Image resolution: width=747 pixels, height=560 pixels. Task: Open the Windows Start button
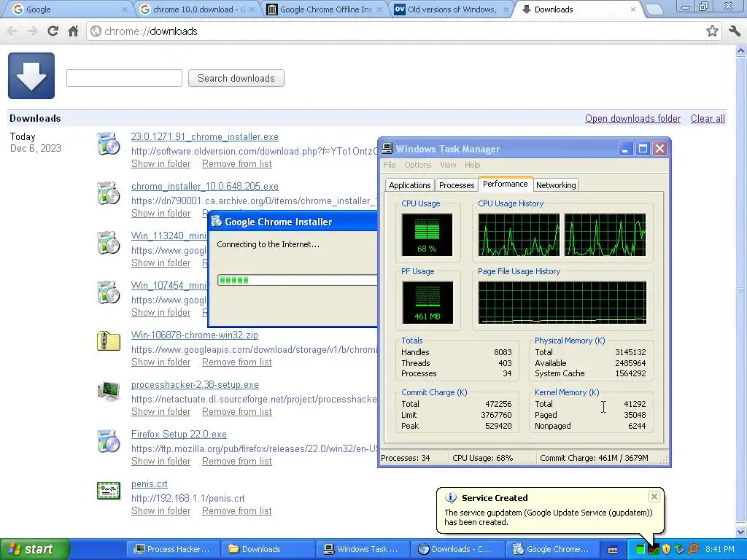point(34,549)
